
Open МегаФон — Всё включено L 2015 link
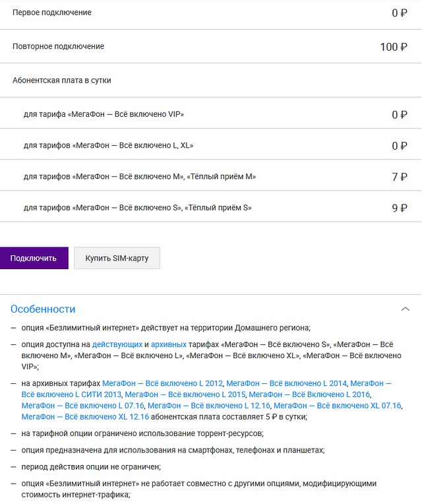(185, 394)
